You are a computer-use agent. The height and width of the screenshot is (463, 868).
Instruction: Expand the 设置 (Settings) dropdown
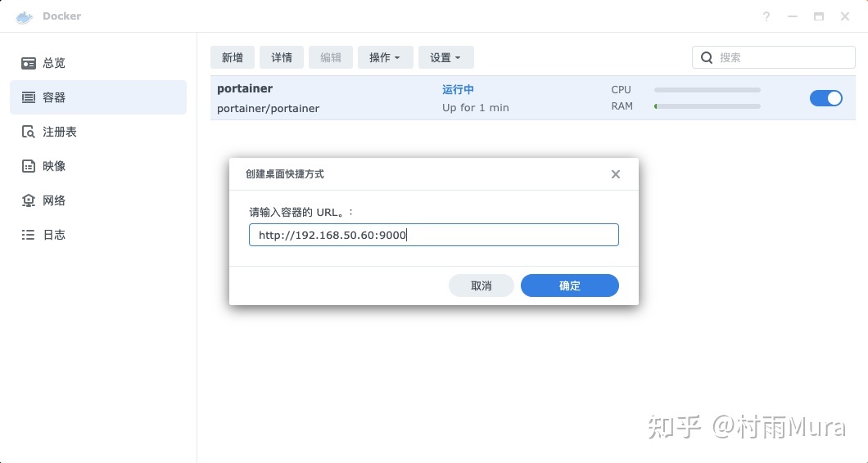(445, 57)
